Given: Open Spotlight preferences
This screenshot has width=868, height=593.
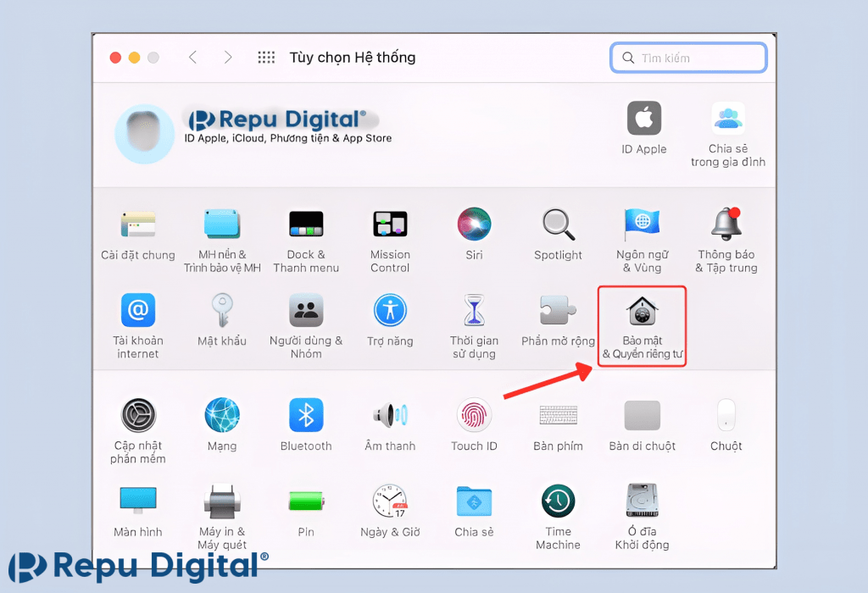Looking at the screenshot, I should point(558,224).
